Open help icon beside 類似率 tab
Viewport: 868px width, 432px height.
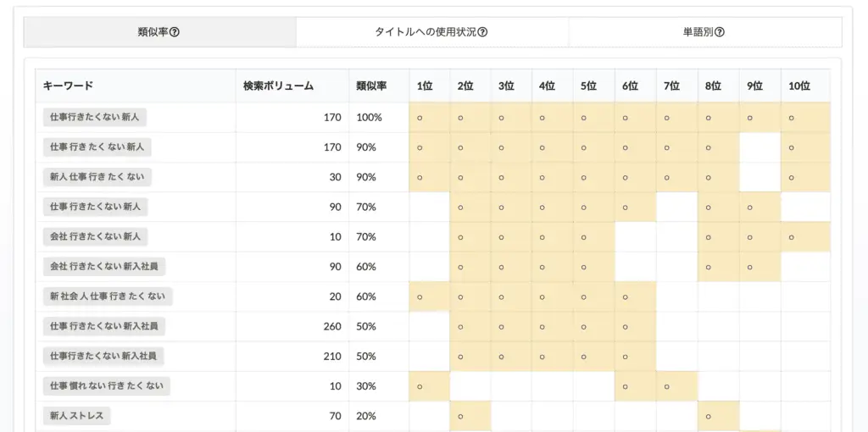point(175,32)
